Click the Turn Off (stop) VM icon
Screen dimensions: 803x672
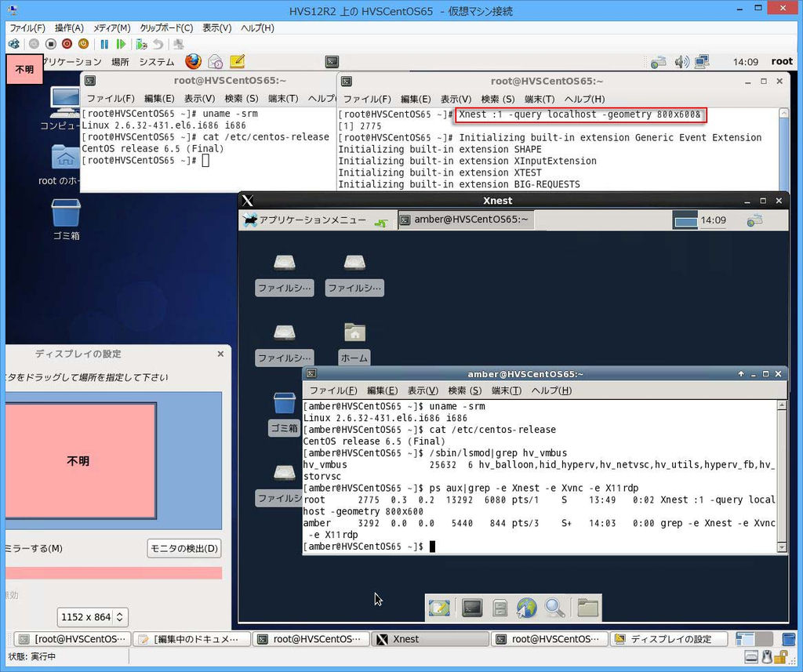coord(50,45)
